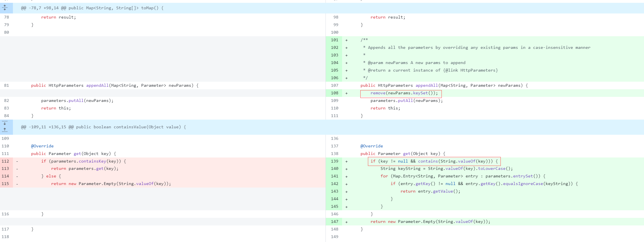Select removed line number 115
Viewport: 644px width, 242px height.
pos(5,184)
